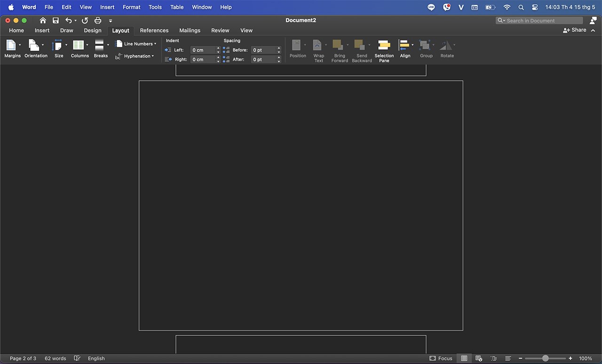Open Control Center in menu bar

point(535,7)
